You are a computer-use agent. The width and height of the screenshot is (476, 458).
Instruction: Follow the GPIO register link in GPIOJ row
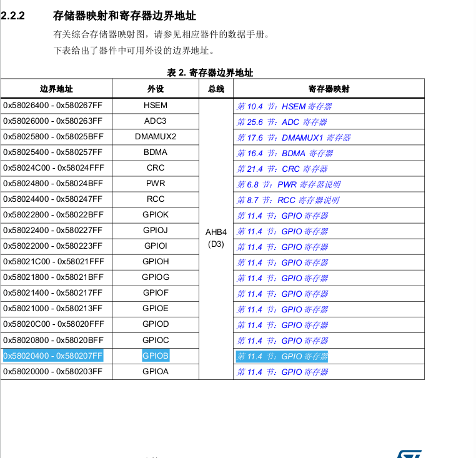point(282,231)
